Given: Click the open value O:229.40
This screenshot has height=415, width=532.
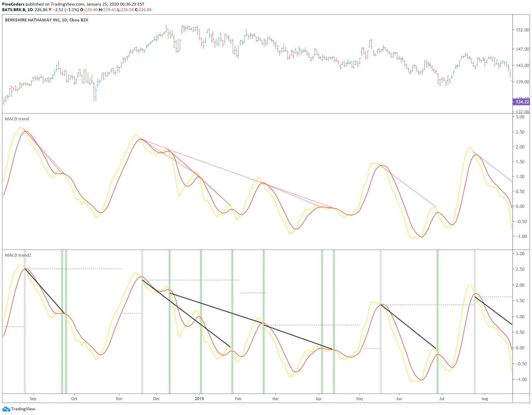Looking at the screenshot, I should 89,10.
